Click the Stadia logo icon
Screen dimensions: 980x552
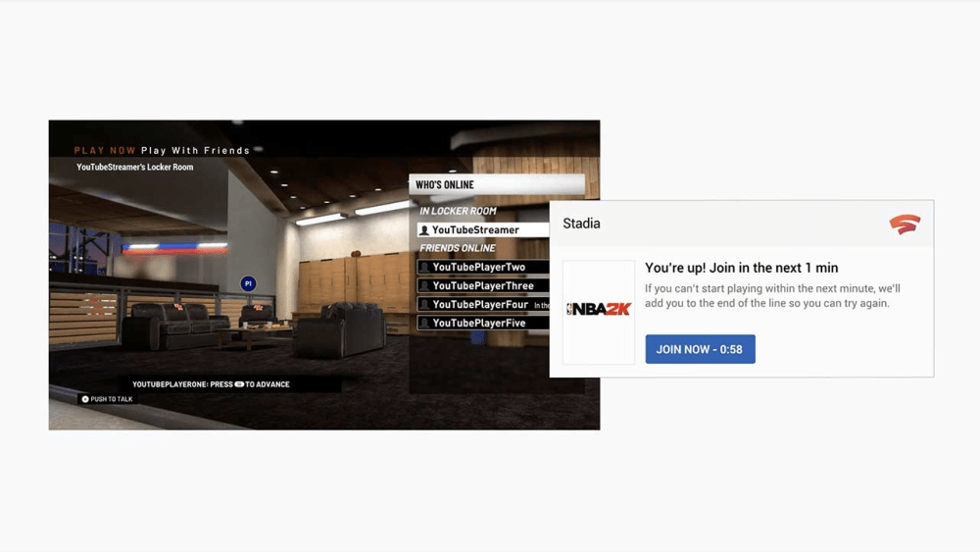(904, 225)
